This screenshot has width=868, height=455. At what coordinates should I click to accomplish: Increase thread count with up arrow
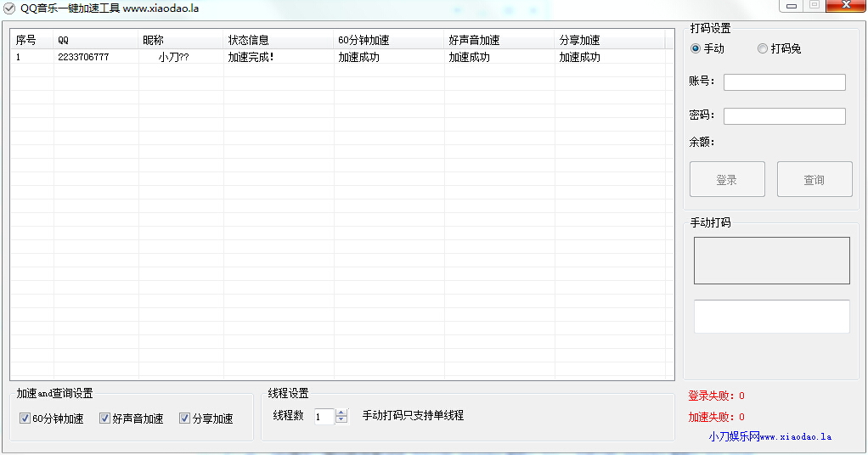341,412
